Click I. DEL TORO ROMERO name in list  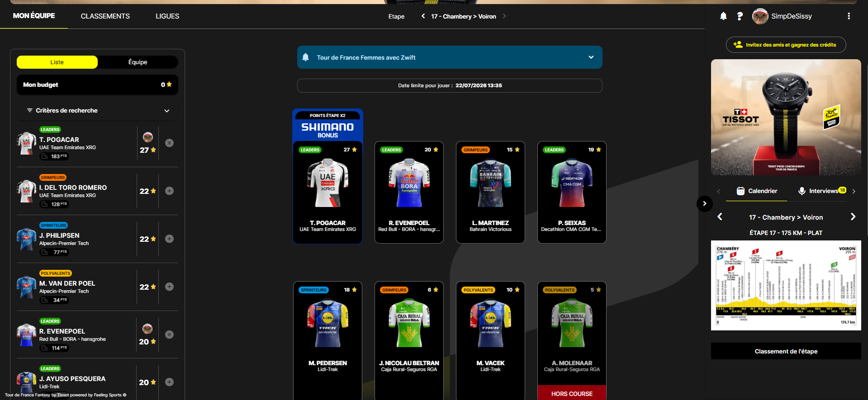[73, 188]
